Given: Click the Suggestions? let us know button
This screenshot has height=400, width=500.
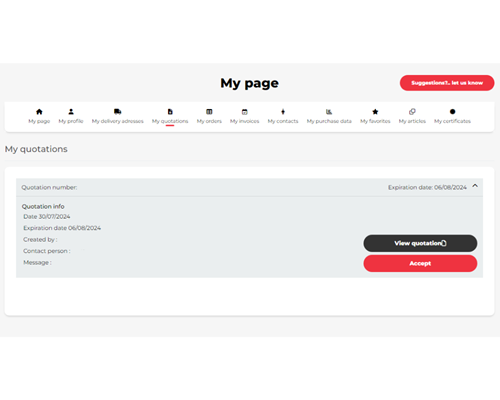Looking at the screenshot, I should [x=447, y=83].
